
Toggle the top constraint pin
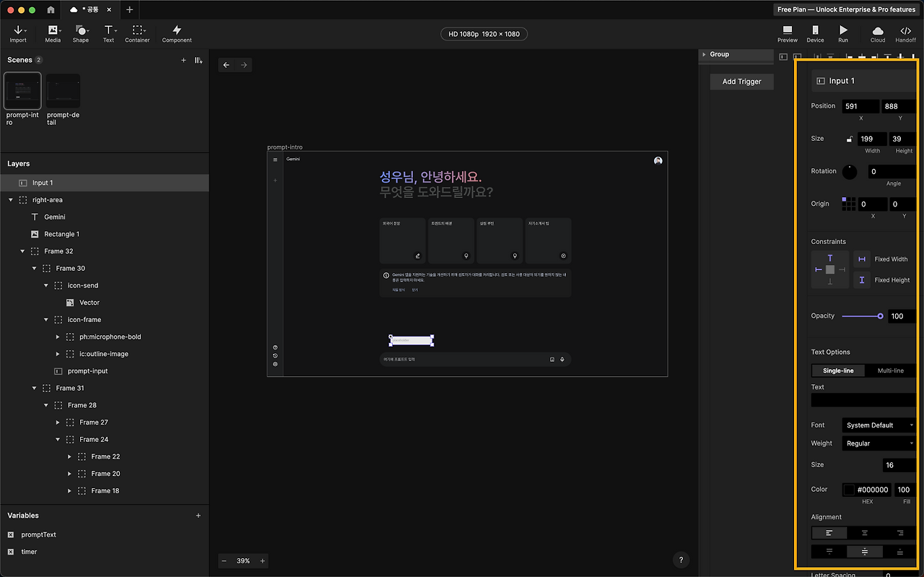pos(830,258)
